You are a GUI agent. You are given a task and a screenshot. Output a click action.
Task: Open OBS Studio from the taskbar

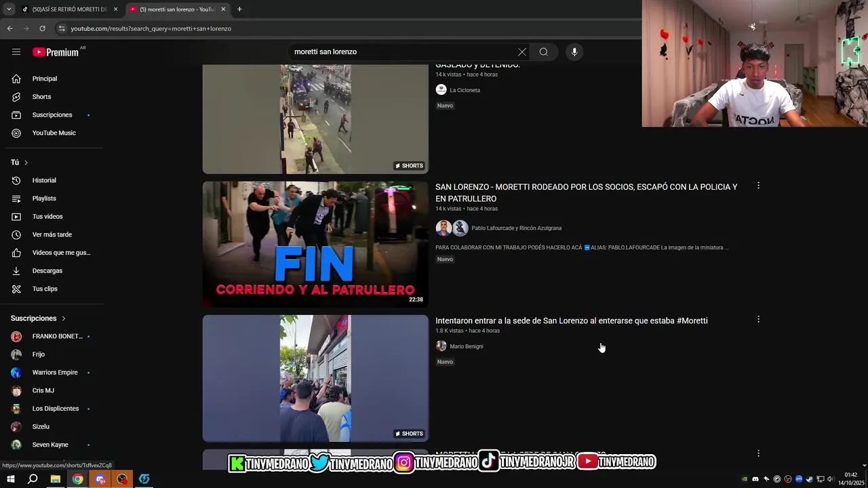122,479
